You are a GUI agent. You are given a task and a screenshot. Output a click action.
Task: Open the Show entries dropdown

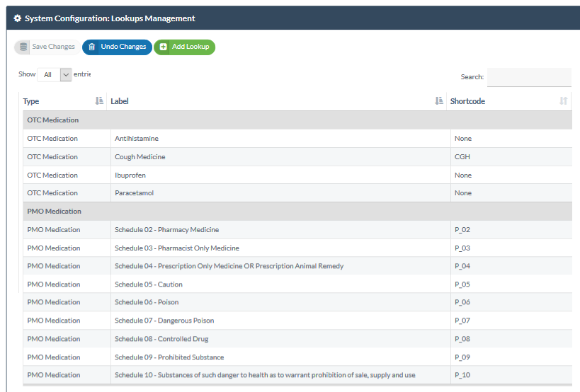point(55,74)
